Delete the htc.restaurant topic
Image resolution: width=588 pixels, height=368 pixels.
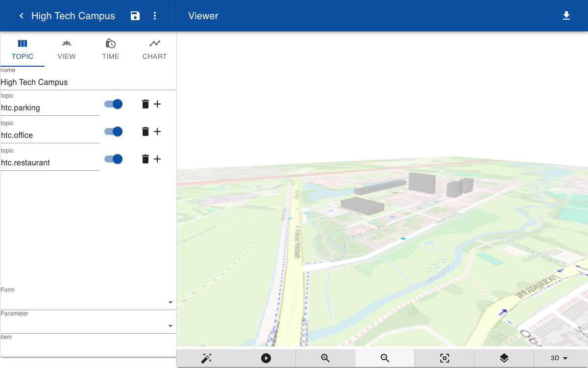pyautogui.click(x=146, y=159)
